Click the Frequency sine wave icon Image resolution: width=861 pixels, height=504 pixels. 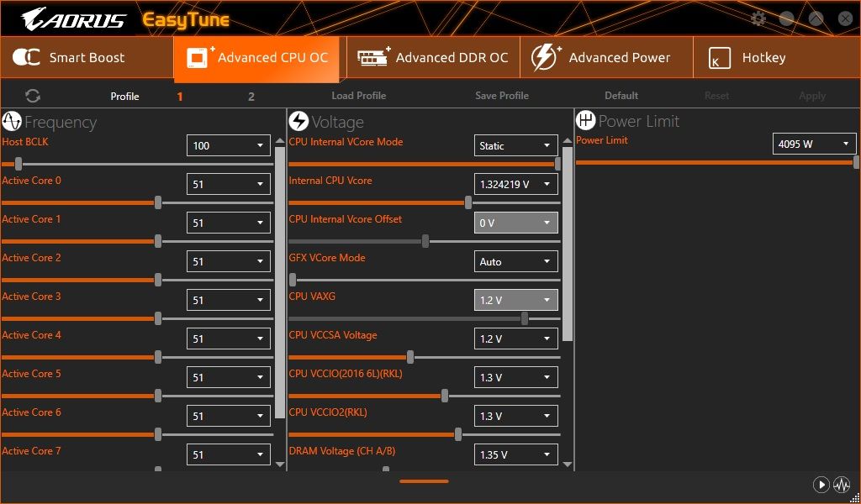point(12,121)
